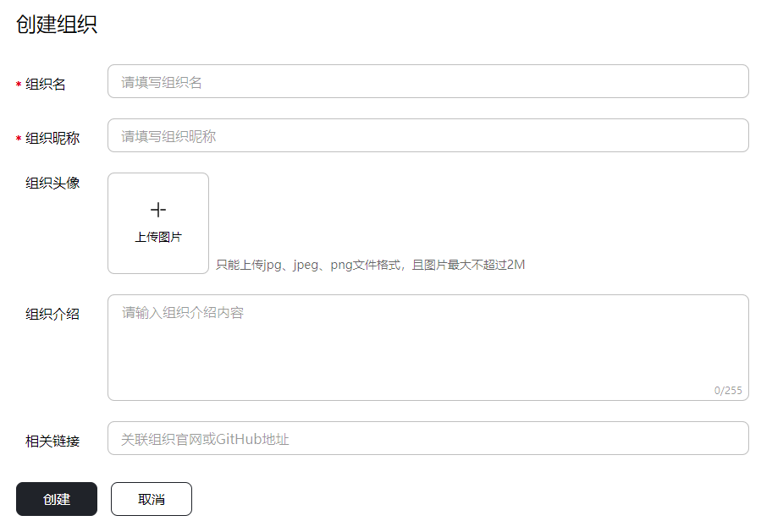
Task: Click the red asterisk beside 组织昵称
Action: (15, 135)
